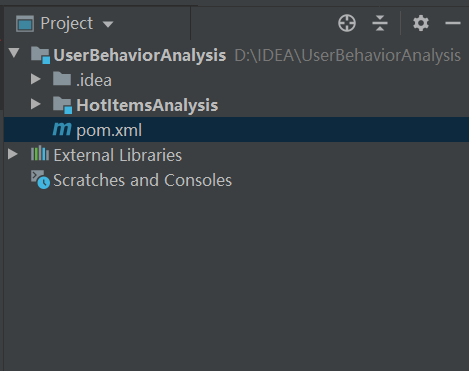Click the locate/select opened file crosshair icon
The width and height of the screenshot is (469, 371).
click(347, 23)
